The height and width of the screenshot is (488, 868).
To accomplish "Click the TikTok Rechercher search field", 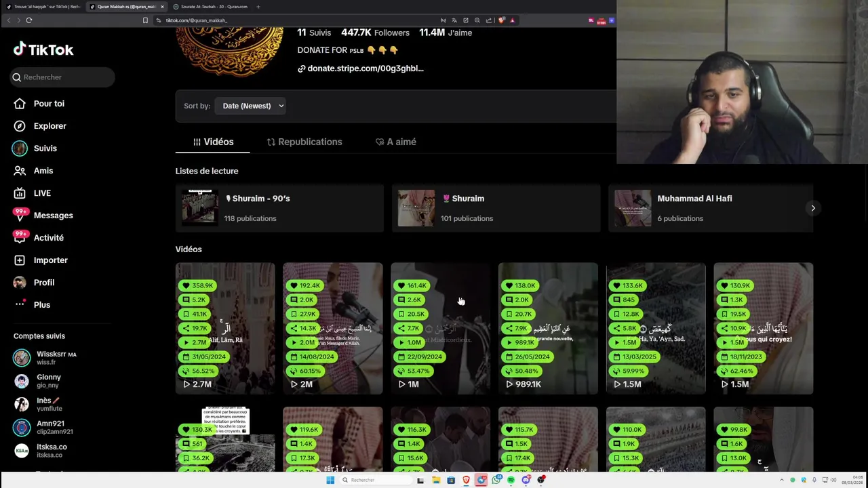I will click(62, 77).
